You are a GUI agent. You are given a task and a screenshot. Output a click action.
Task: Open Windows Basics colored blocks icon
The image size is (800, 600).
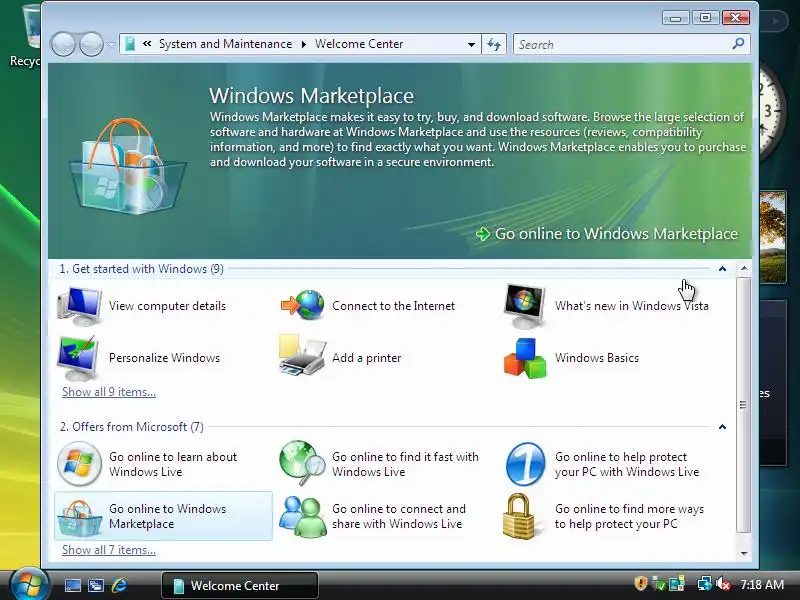click(525, 358)
